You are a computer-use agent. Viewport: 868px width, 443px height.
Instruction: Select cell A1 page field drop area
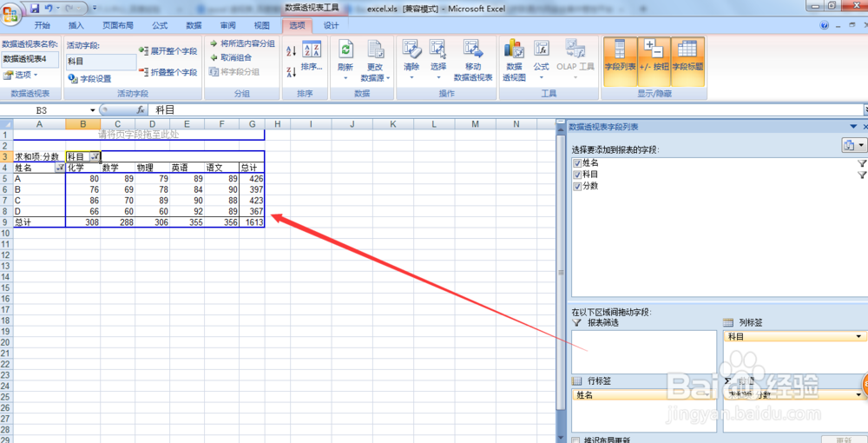(x=39, y=135)
